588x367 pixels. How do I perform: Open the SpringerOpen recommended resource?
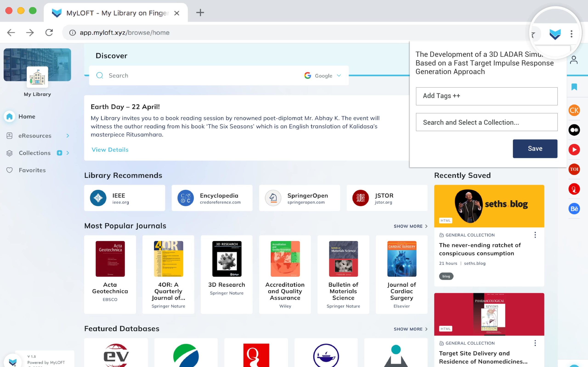pyautogui.click(x=300, y=198)
